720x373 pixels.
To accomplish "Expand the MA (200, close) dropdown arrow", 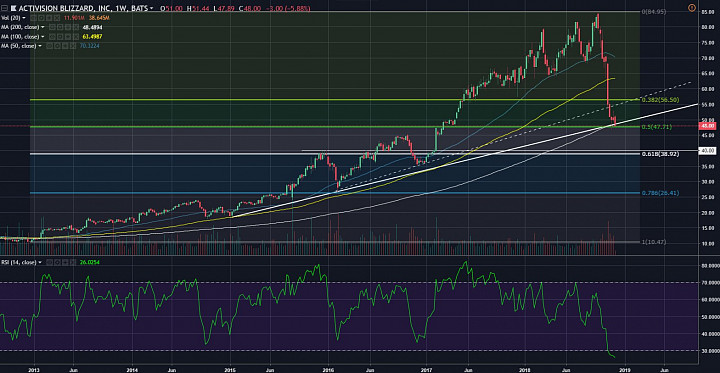I will coord(42,27).
